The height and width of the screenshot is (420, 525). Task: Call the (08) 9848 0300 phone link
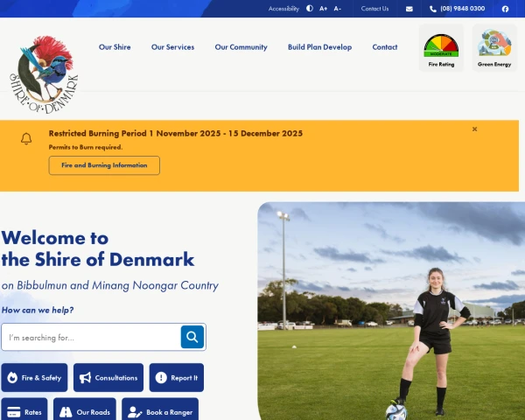point(458,9)
